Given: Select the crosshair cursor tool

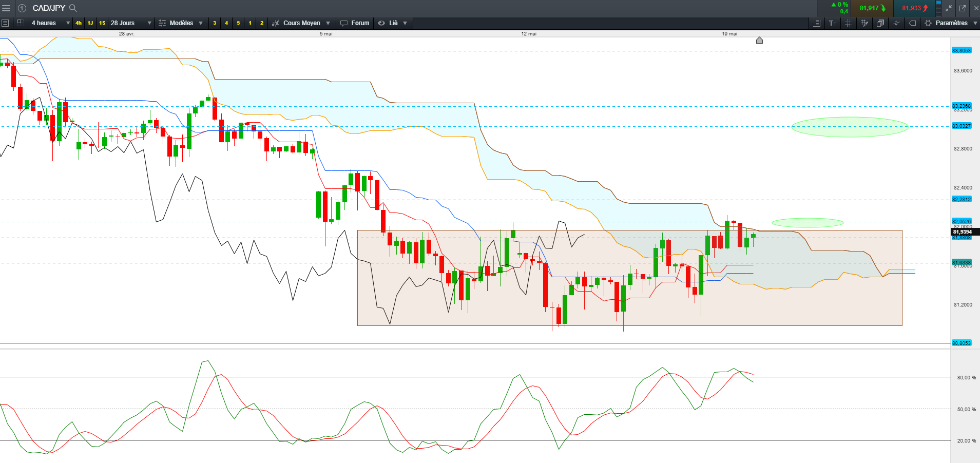Looking at the screenshot, I should pos(896,23).
